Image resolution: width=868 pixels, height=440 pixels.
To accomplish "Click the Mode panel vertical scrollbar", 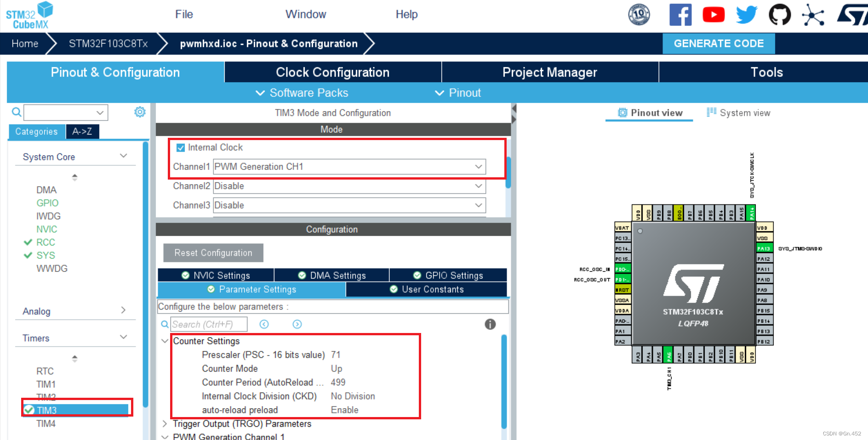I will click(x=508, y=173).
